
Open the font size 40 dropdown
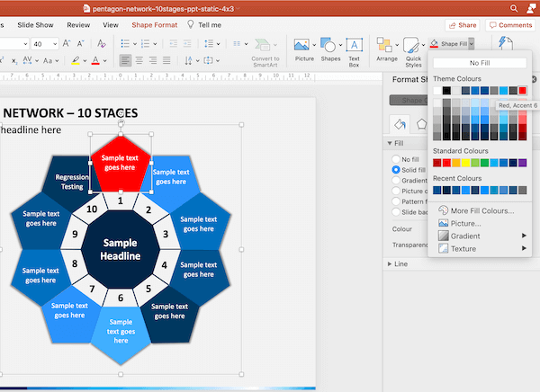[x=55, y=44]
